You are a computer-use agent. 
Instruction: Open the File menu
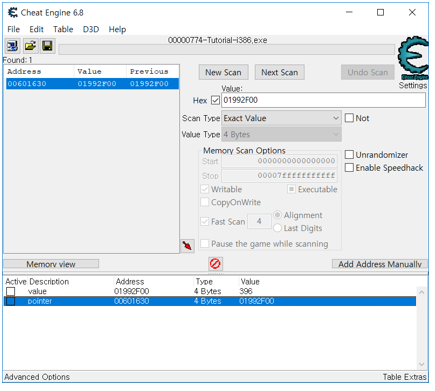14,29
